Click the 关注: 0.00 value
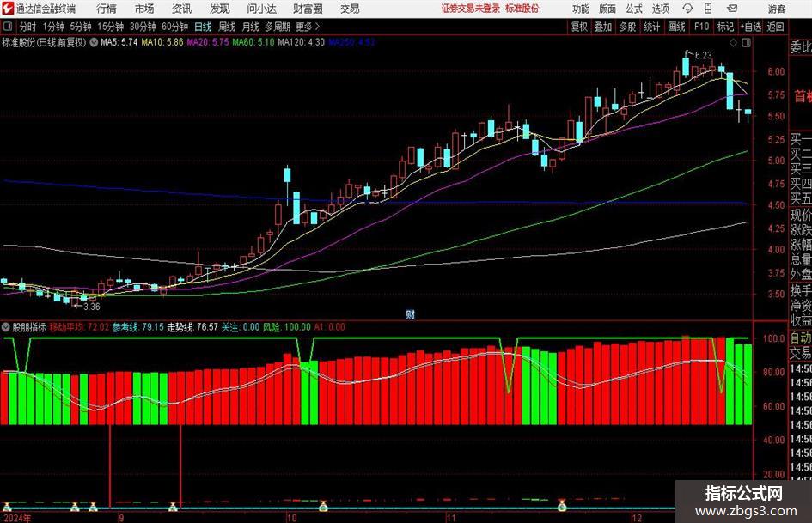 [241, 327]
